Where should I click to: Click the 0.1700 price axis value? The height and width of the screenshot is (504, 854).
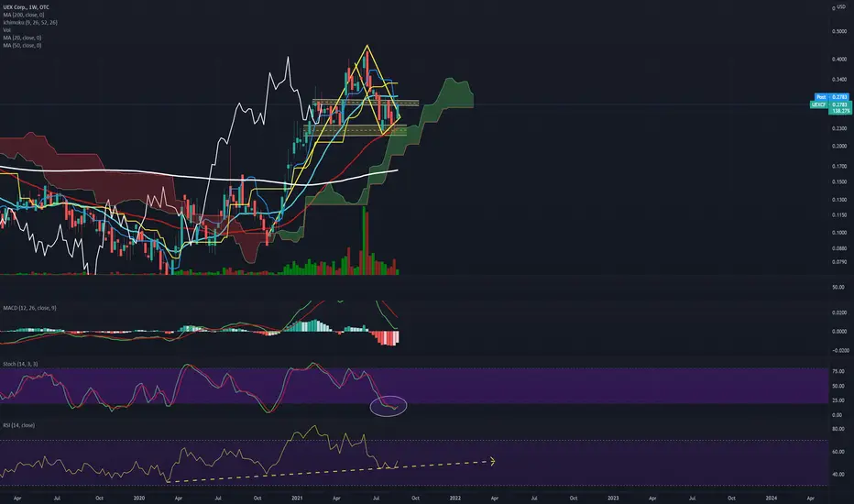point(839,166)
